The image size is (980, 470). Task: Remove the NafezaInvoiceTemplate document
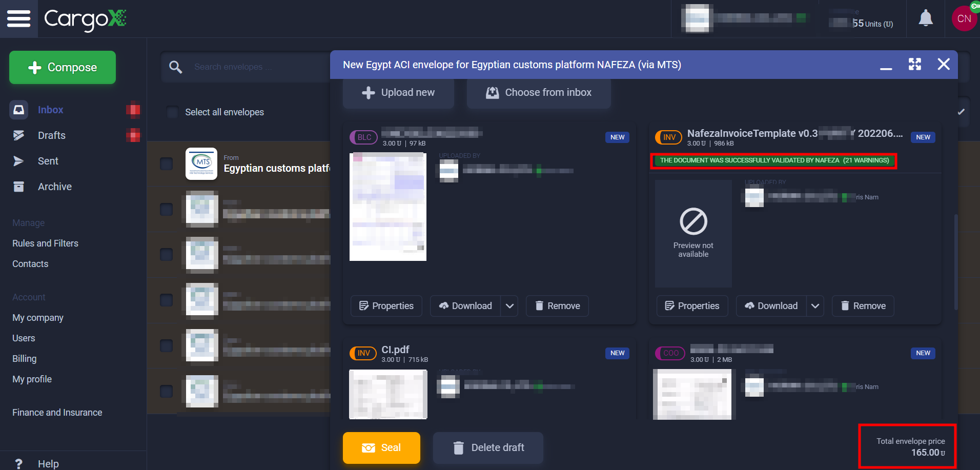863,306
